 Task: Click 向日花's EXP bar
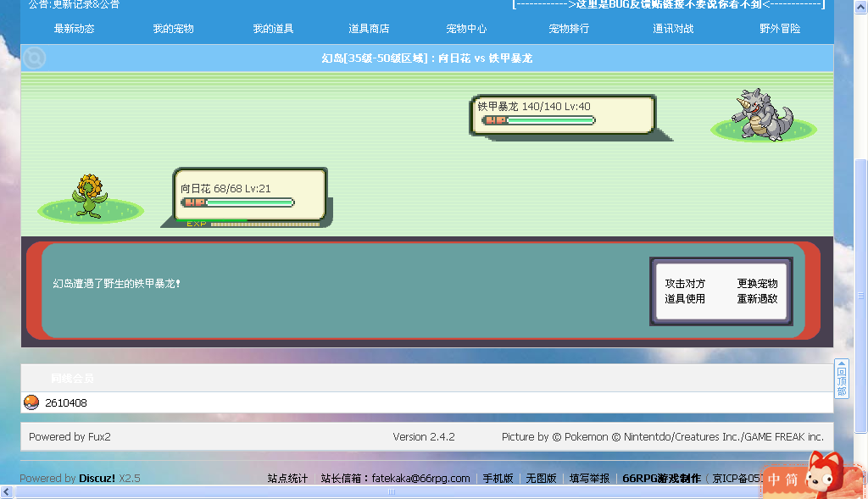pos(253,224)
